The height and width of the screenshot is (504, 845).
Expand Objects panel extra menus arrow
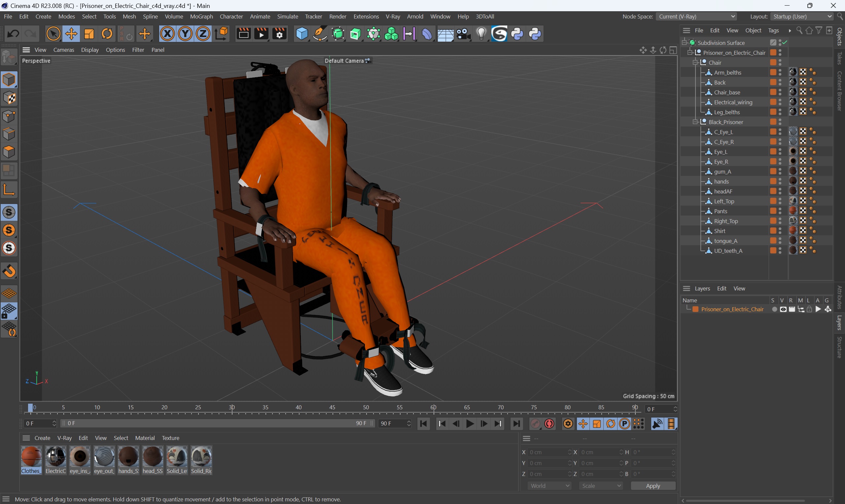(790, 31)
